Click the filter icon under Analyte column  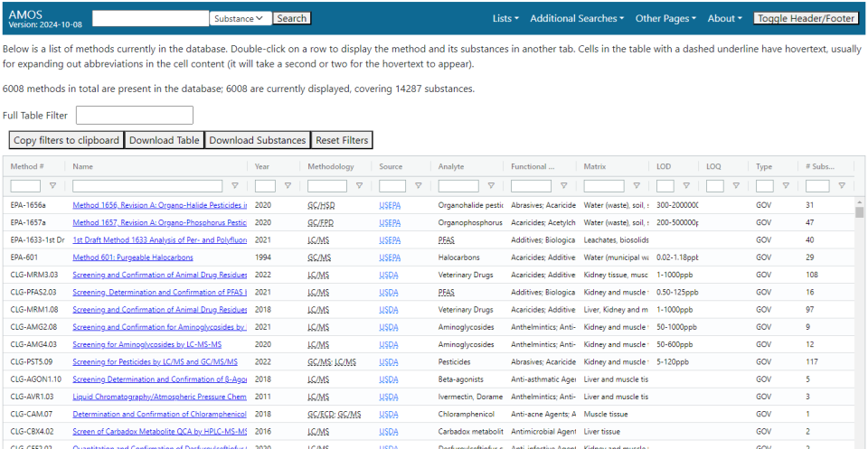(x=491, y=186)
